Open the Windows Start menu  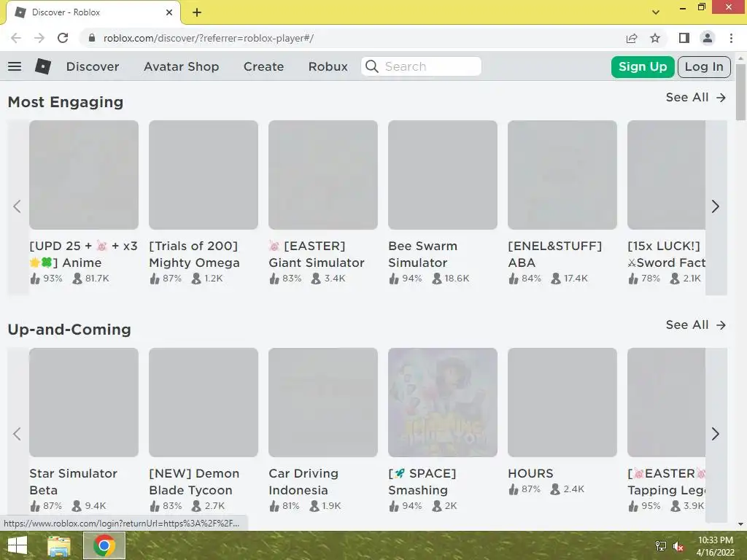18,545
